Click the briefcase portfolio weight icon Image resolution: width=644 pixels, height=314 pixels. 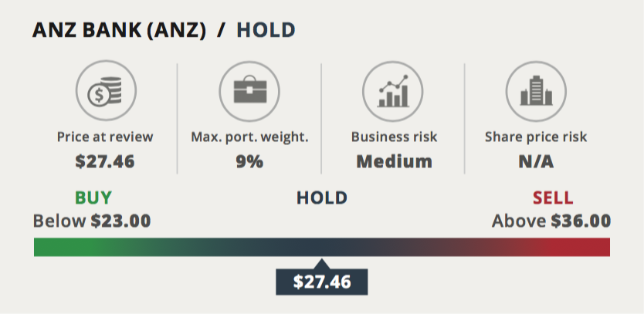point(249,91)
